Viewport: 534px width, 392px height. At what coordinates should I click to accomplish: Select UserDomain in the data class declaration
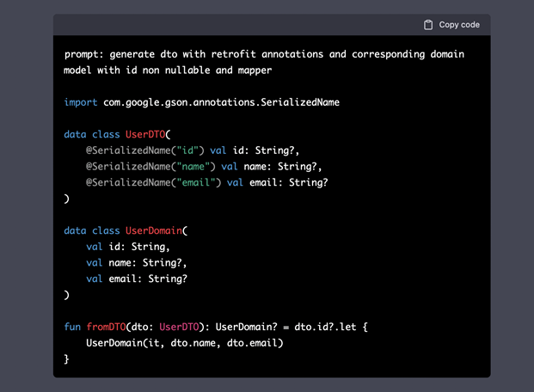(x=156, y=231)
